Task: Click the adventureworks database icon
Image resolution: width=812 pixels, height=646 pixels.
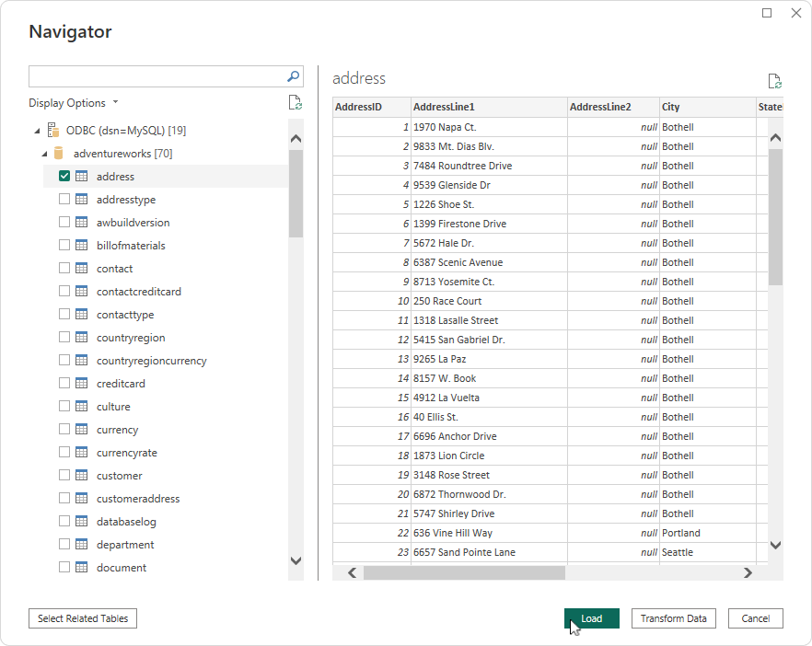Action: pos(60,153)
